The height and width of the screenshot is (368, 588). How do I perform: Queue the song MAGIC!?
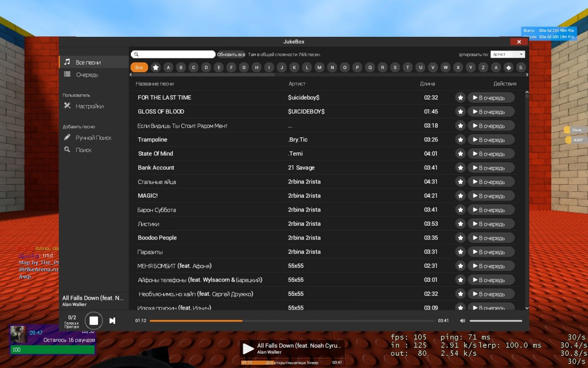pos(491,196)
